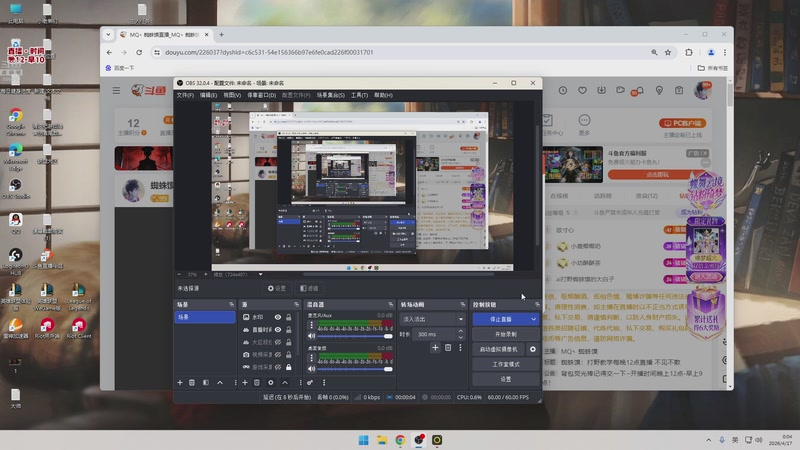Remove transition using the transitions trash icon
The image size is (800, 450).
448,347
